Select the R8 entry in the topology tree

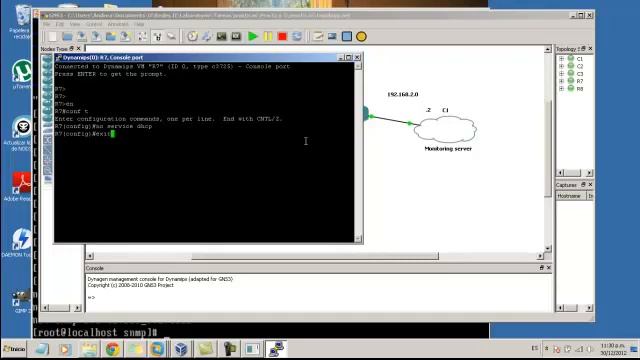pyautogui.click(x=580, y=89)
